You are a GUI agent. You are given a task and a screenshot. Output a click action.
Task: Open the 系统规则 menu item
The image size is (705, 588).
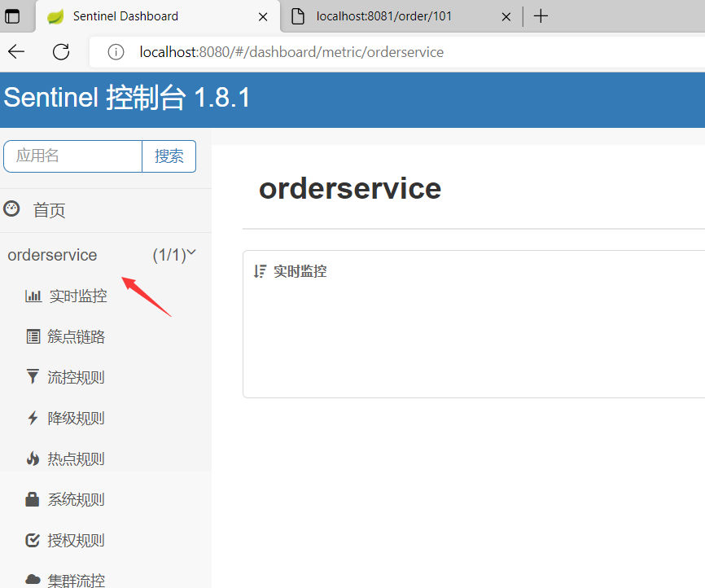click(x=76, y=499)
